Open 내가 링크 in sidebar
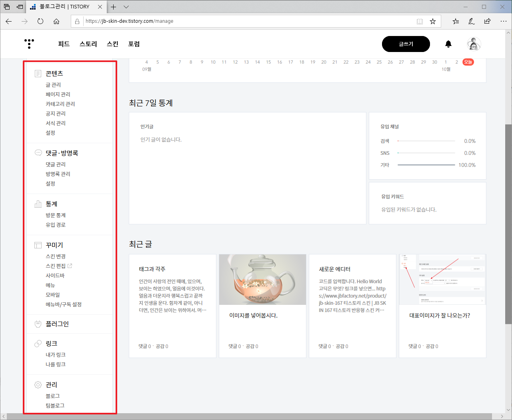 56,355
